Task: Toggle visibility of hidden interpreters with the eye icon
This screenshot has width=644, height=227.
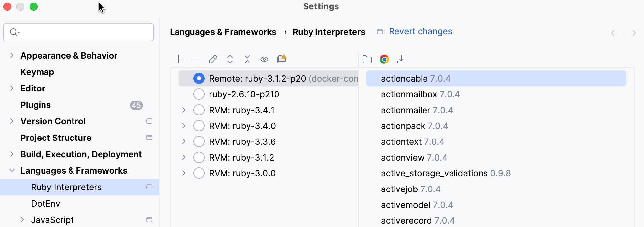Action: [264, 59]
